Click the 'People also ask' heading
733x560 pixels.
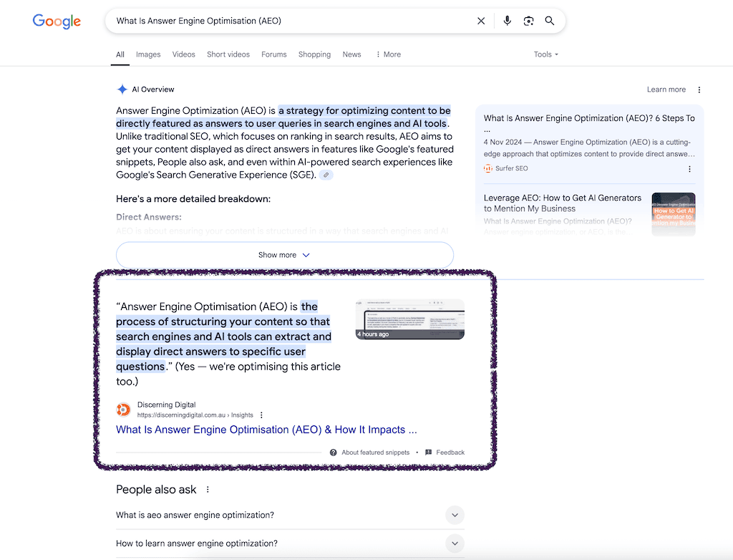[x=156, y=489]
